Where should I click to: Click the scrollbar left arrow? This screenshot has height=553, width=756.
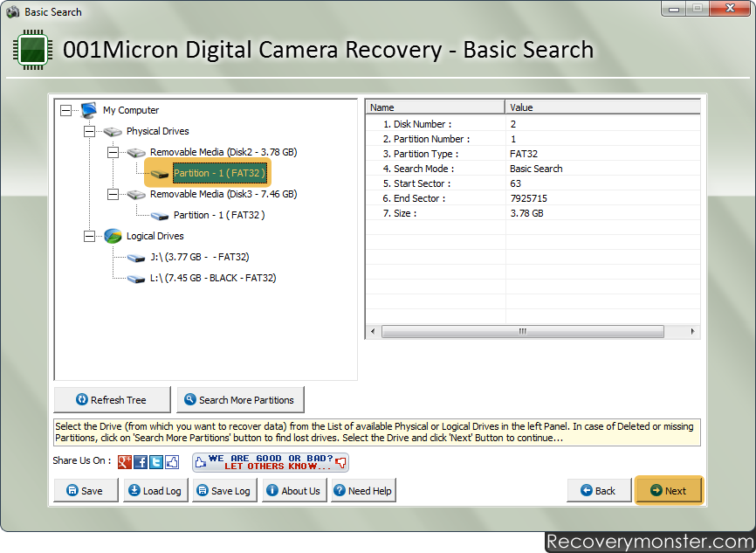(x=372, y=331)
